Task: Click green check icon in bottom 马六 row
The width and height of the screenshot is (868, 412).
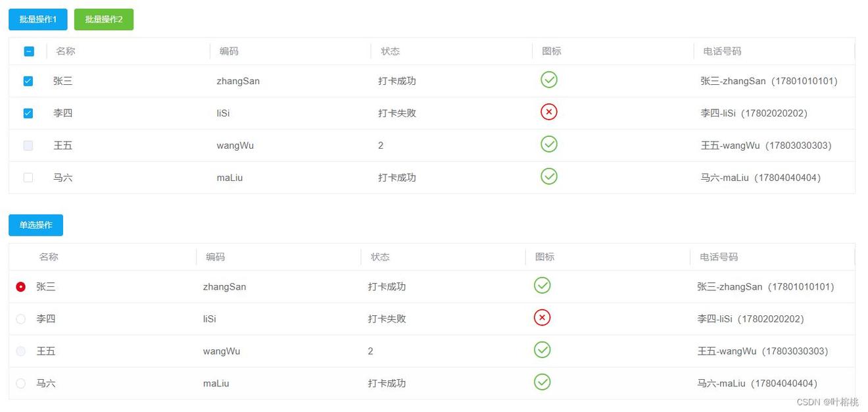Action: click(x=542, y=382)
